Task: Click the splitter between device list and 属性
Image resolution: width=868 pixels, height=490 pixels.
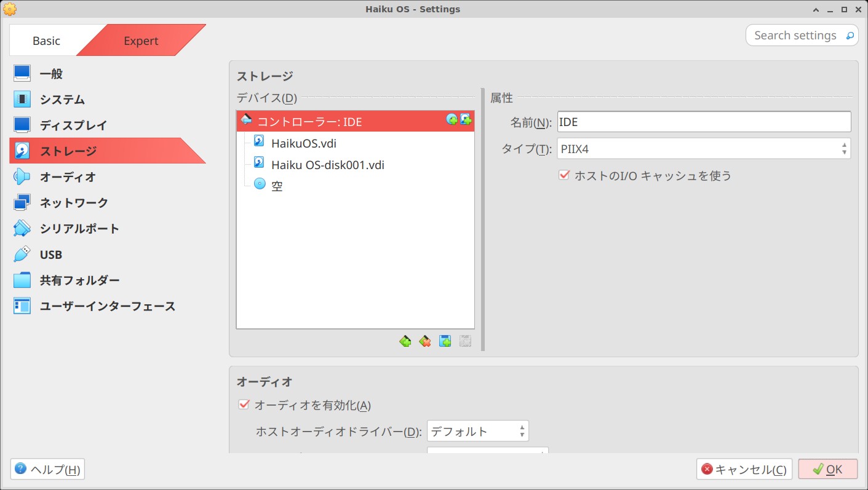Action: tap(483, 219)
